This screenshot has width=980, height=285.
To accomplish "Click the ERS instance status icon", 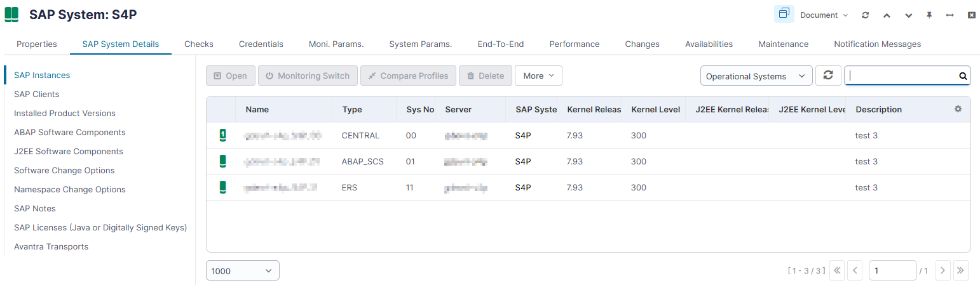I will pyautogui.click(x=222, y=187).
